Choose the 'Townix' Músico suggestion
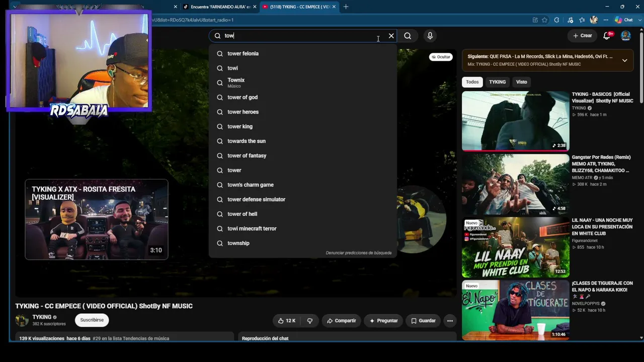The image size is (644, 362). tap(303, 82)
